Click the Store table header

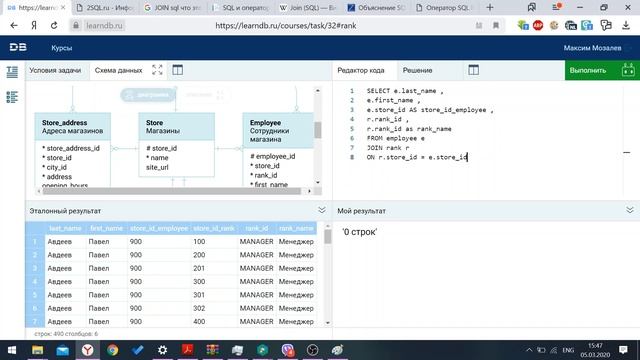point(176,127)
